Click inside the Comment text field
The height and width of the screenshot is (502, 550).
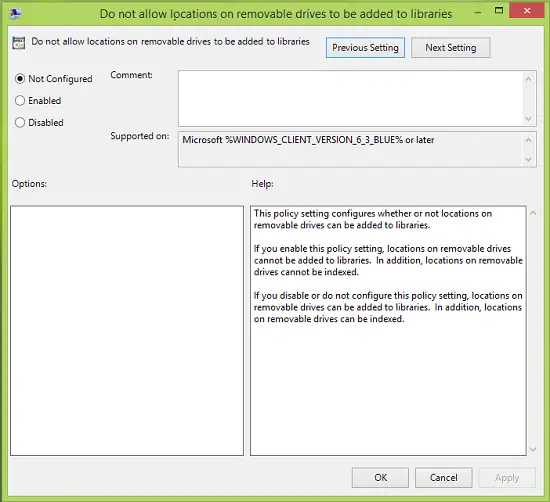click(x=351, y=99)
